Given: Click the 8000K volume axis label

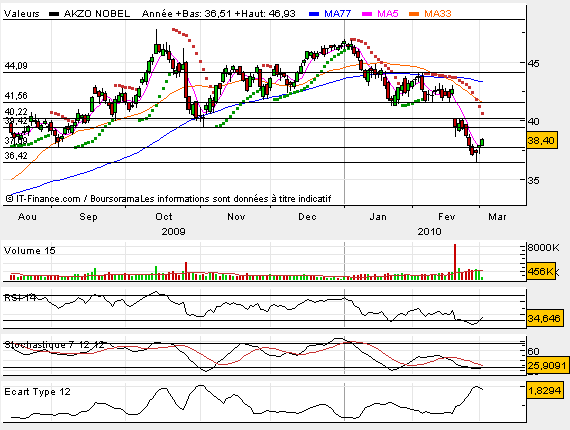Looking at the screenshot, I should (543, 248).
